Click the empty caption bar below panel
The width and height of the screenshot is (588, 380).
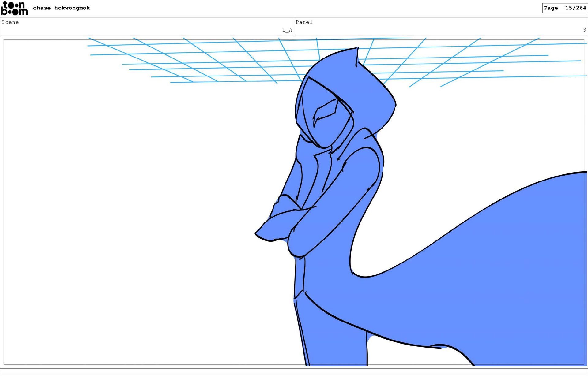pyautogui.click(x=294, y=371)
